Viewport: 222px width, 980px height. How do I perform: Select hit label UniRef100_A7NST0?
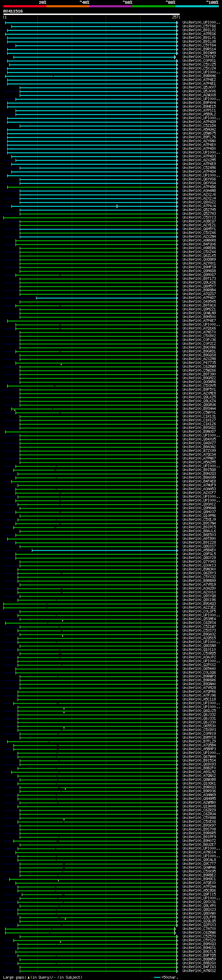pyautogui.click(x=199, y=332)
